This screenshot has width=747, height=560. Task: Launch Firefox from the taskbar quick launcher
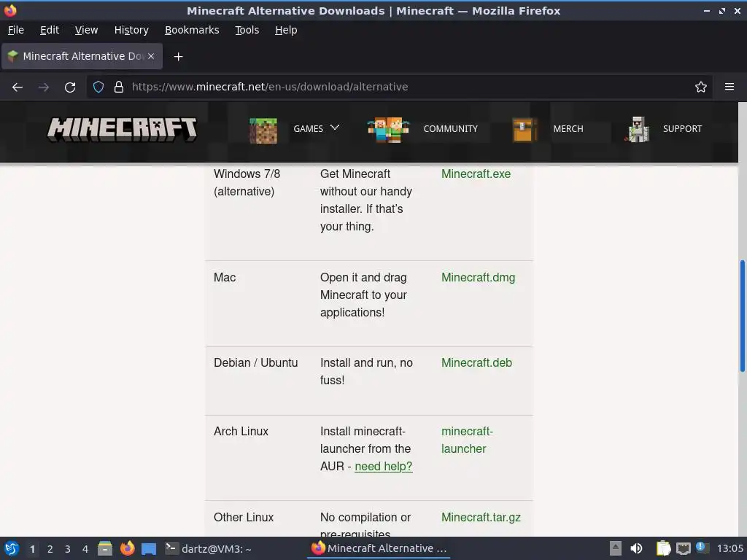click(x=127, y=548)
